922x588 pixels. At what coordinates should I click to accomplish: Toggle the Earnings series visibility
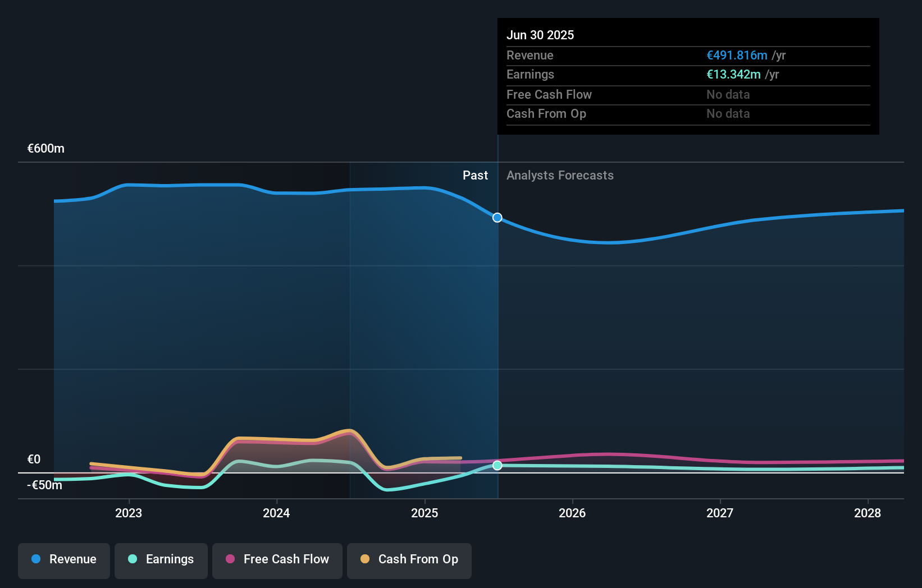click(161, 560)
